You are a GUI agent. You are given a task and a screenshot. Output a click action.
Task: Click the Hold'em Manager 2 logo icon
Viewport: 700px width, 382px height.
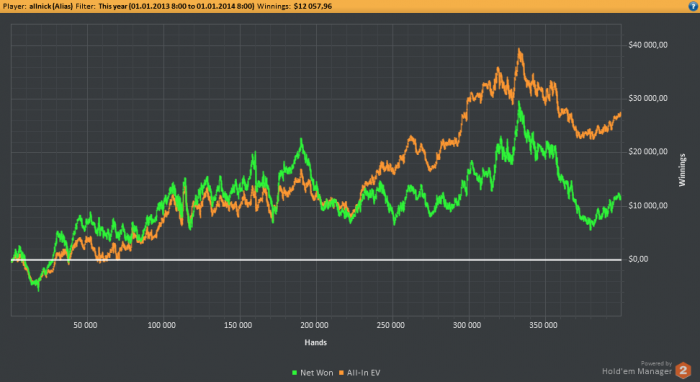click(x=683, y=370)
